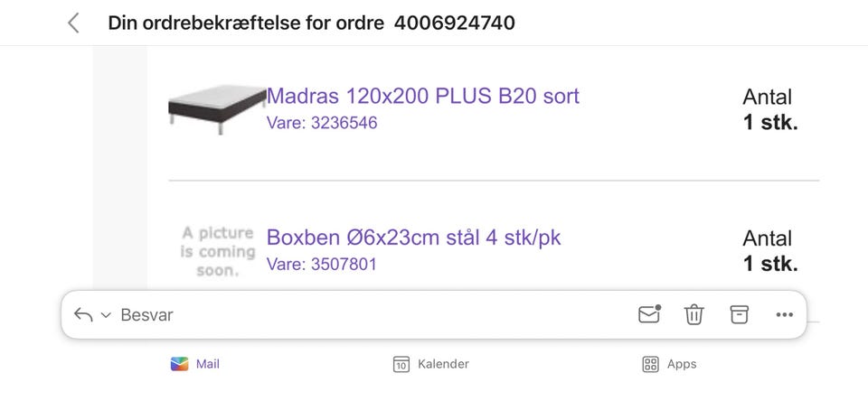Switch to the Mail tab
The height and width of the screenshot is (401, 868).
tap(195, 364)
